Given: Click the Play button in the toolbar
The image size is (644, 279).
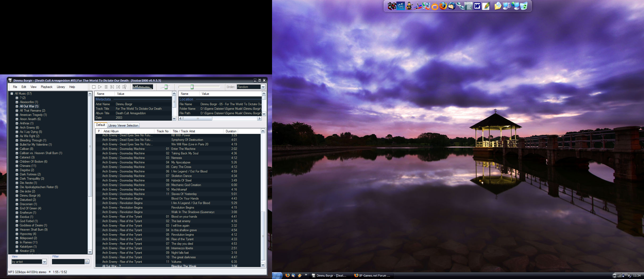Looking at the screenshot, I should coord(100,87).
